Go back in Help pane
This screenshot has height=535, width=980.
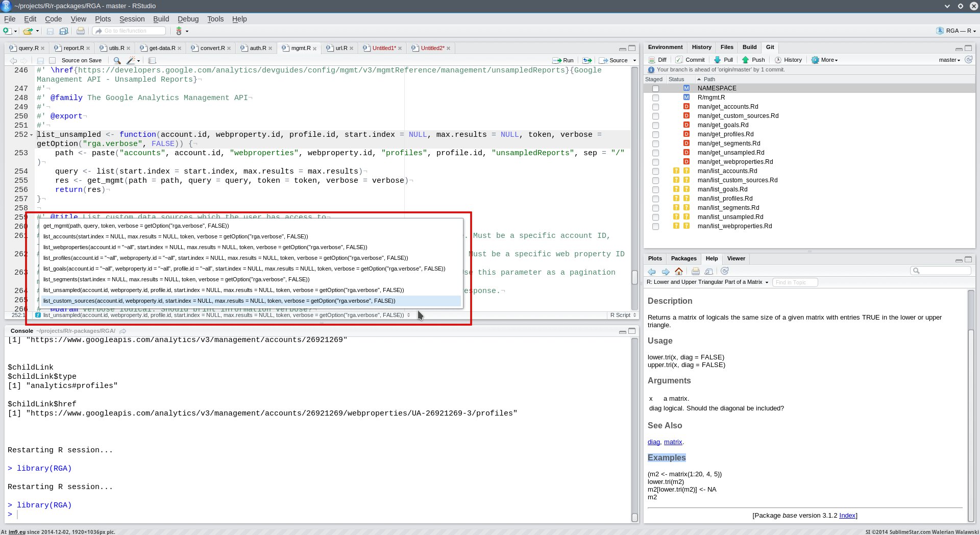pos(652,271)
